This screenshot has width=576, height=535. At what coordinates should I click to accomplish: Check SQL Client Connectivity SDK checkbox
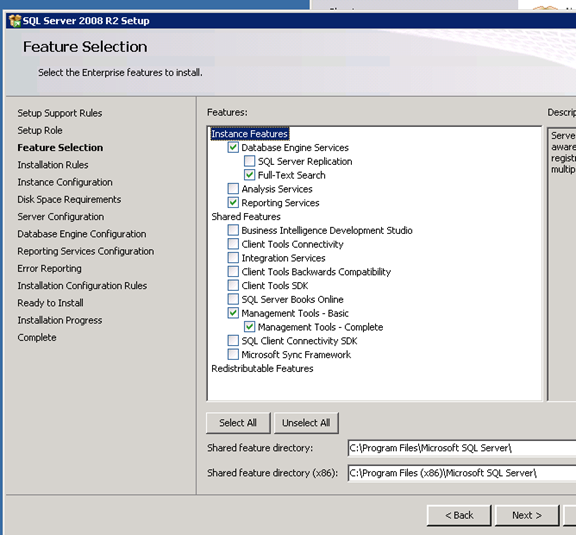233,341
